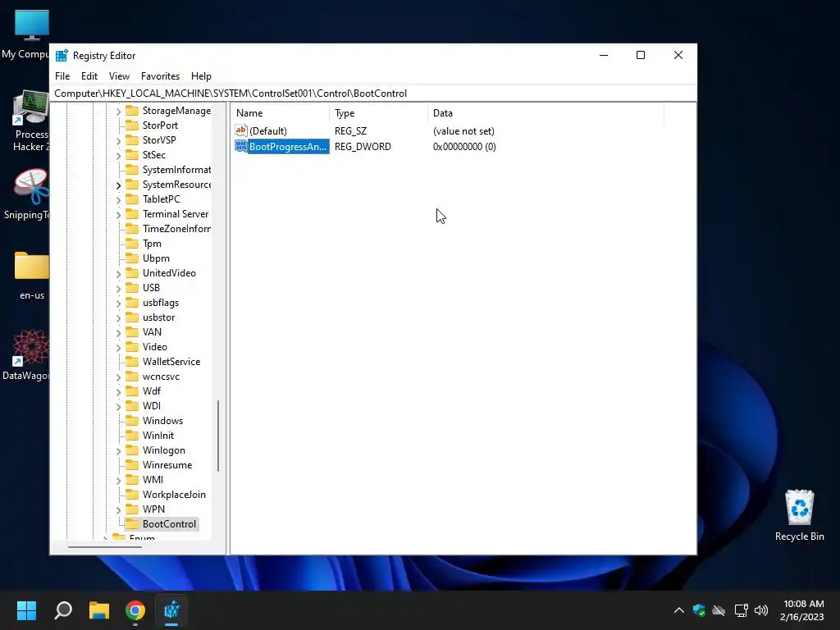840x630 pixels.
Task: Open the Help menu
Action: pos(201,76)
